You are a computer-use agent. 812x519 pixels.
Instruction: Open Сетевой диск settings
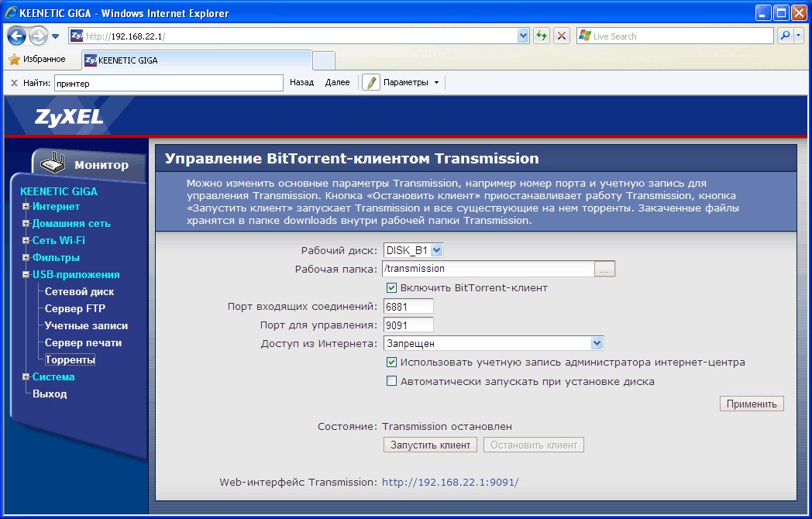79,291
